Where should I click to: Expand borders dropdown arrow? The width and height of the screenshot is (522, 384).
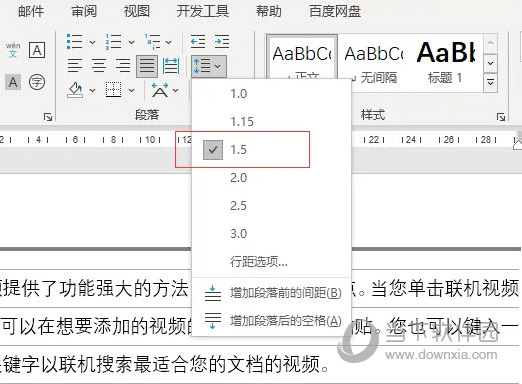tap(131, 90)
